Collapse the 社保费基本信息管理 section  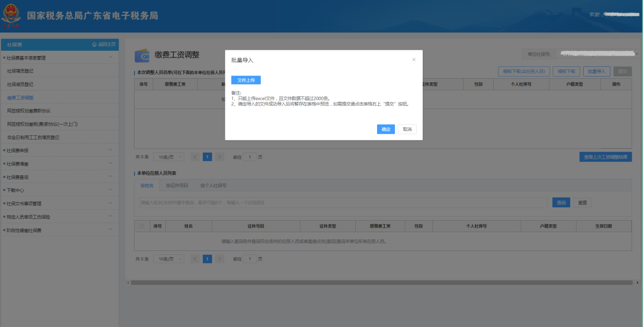(x=111, y=58)
